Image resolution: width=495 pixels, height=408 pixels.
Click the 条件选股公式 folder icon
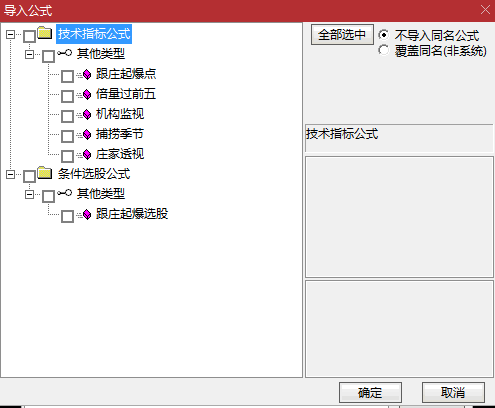[x=44, y=173]
